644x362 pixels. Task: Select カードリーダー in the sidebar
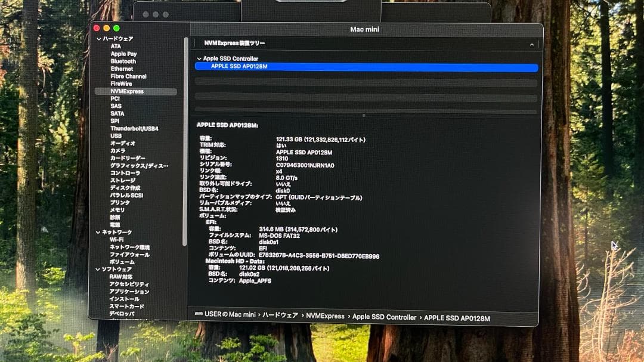(128, 158)
